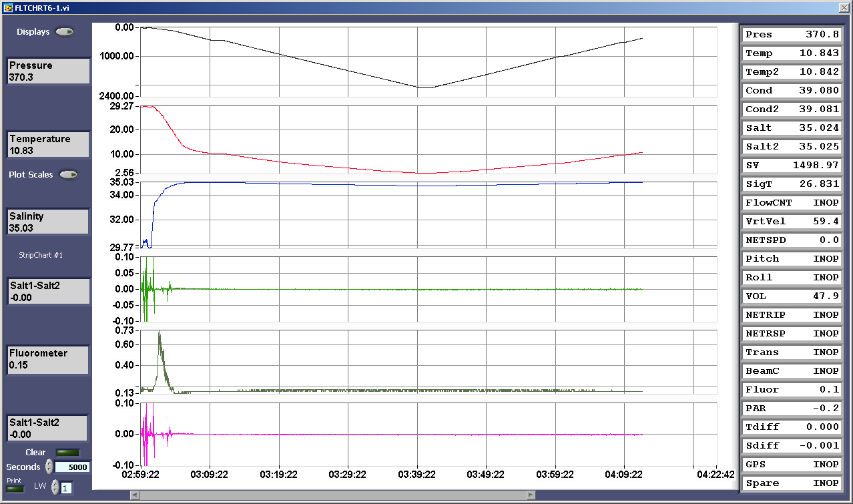Select the Fluor 0.1 readout
This screenshot has width=853, height=504.
pos(792,390)
